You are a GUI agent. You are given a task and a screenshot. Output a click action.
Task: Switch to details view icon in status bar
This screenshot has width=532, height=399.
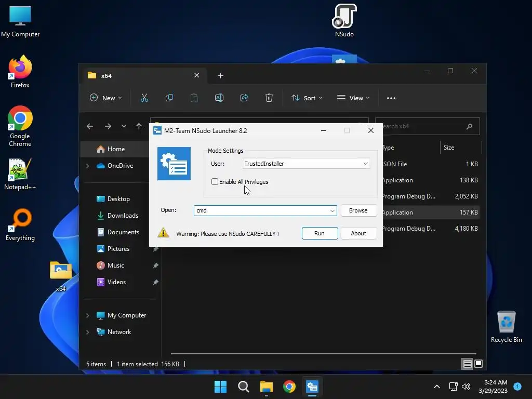(467, 364)
